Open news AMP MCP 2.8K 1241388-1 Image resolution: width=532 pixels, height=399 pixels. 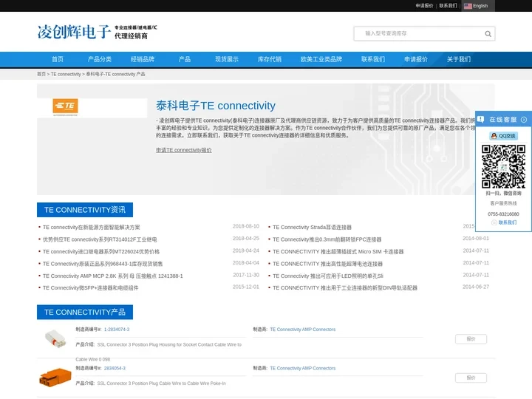tap(112, 276)
